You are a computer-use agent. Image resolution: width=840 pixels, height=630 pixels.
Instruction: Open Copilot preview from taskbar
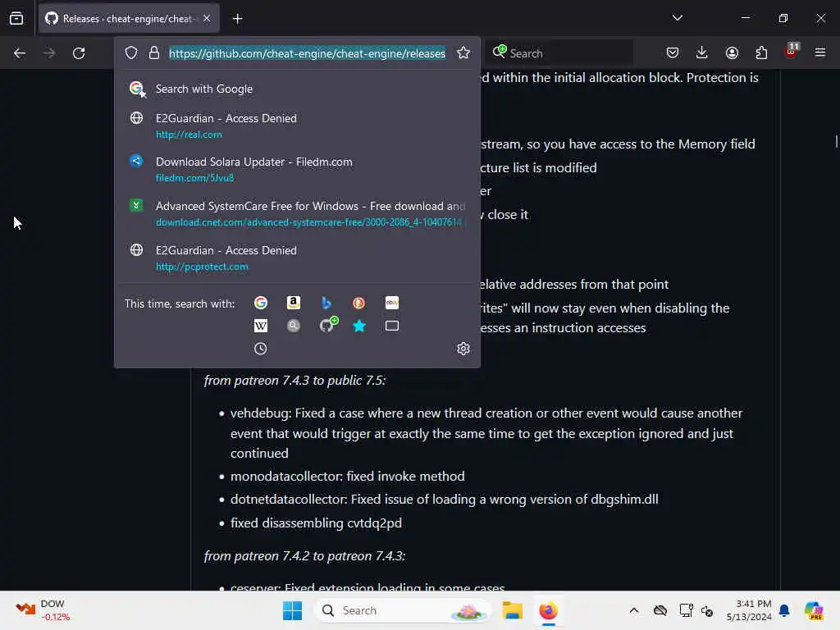[x=814, y=610]
